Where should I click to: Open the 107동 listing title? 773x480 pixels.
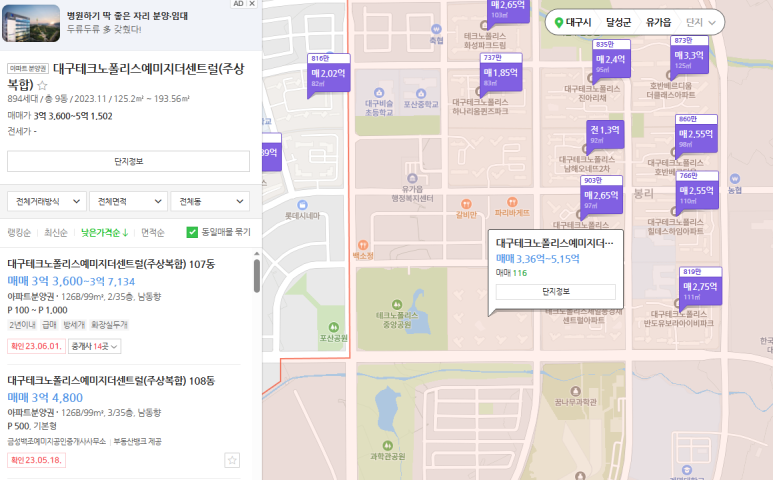pyautogui.click(x=111, y=264)
